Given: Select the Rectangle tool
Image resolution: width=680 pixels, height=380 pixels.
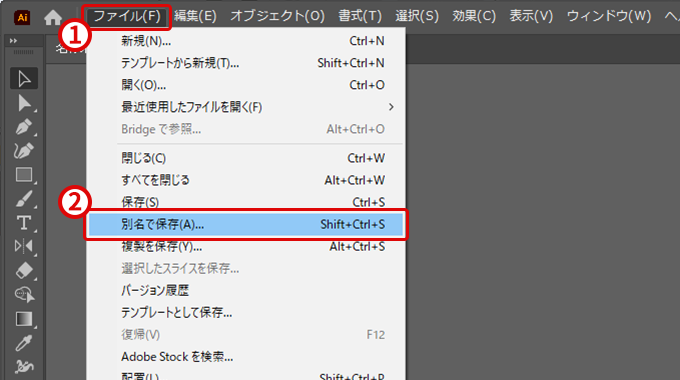Looking at the screenshot, I should [24, 174].
